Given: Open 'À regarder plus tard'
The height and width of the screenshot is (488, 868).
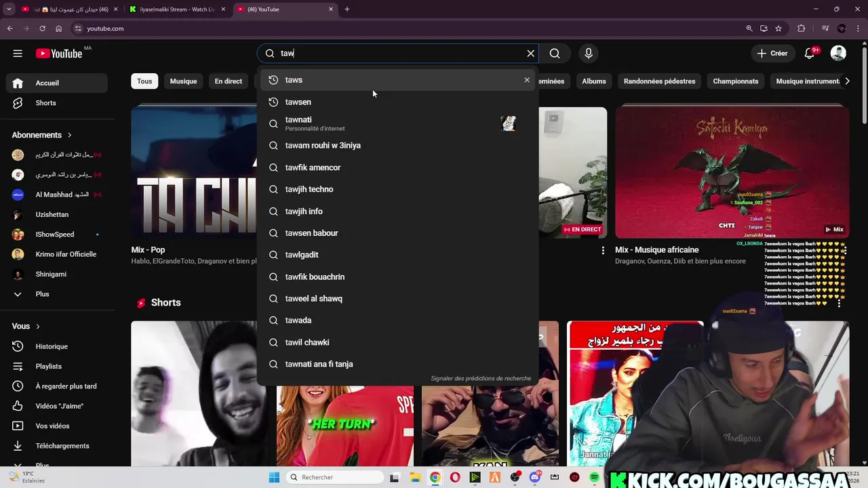Looking at the screenshot, I should [x=57, y=386].
